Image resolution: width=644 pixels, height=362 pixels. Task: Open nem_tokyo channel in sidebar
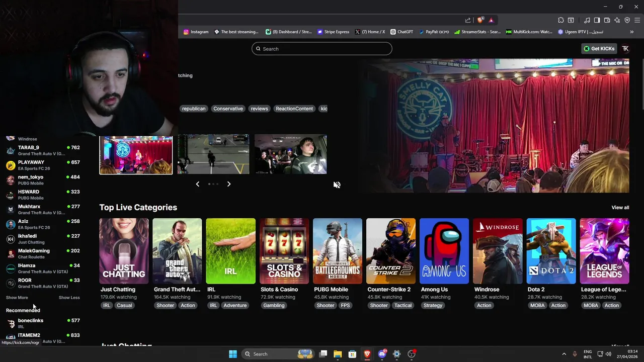tap(43, 180)
